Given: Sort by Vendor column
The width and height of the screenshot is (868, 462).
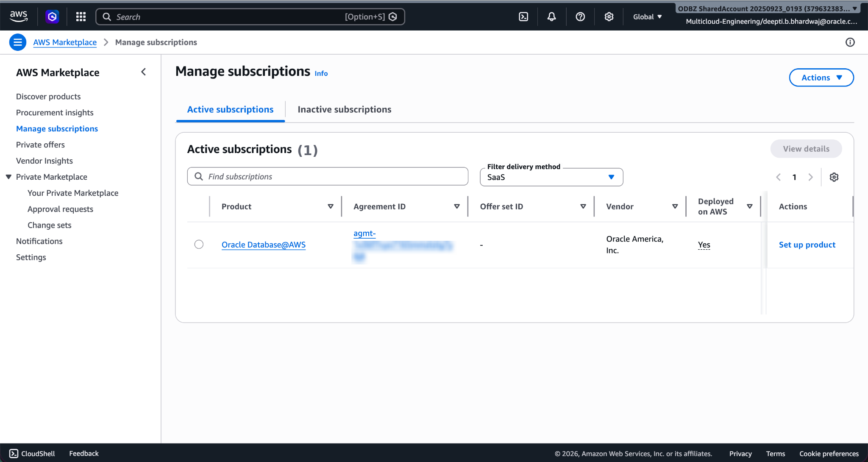Looking at the screenshot, I should tap(675, 206).
